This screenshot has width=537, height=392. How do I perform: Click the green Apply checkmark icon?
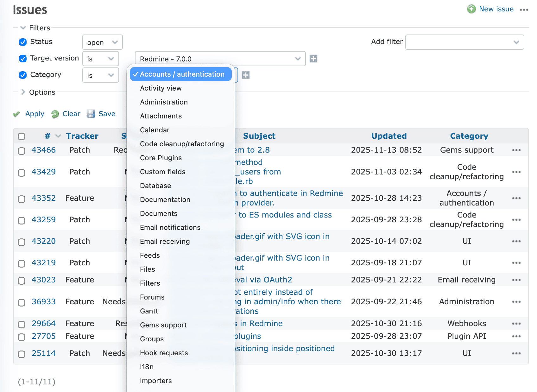pyautogui.click(x=16, y=114)
